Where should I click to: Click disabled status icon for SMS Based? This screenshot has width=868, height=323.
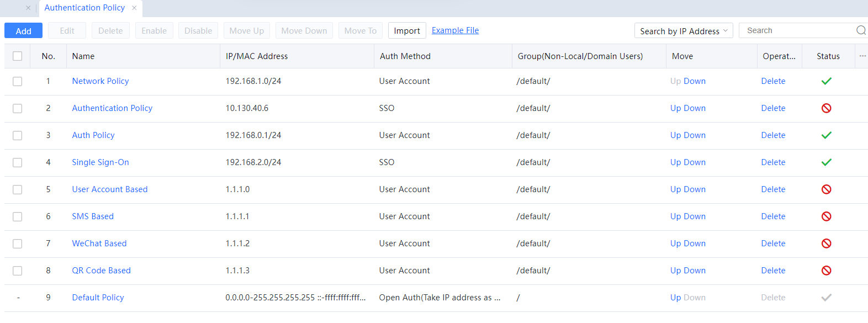point(826,216)
